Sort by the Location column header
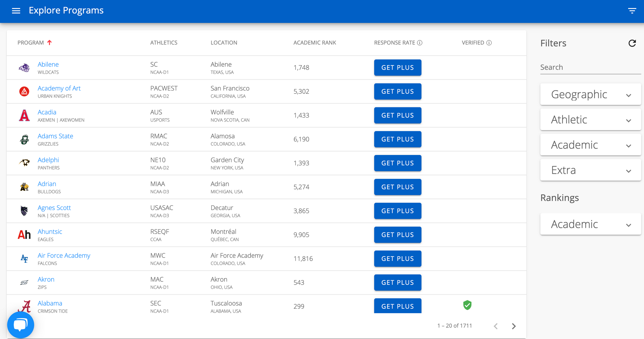 224,43
